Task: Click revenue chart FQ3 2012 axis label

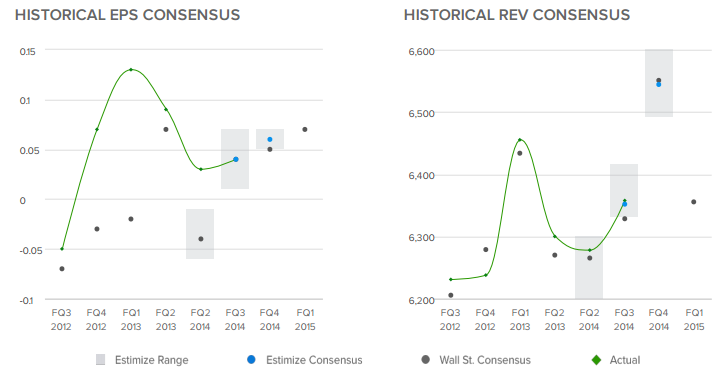Action: 450,320
